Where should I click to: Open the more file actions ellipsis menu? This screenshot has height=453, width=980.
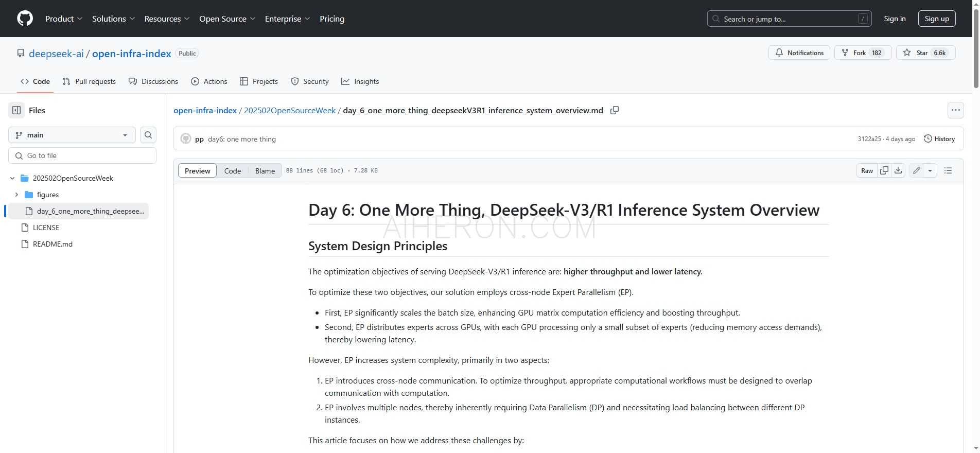(956, 110)
